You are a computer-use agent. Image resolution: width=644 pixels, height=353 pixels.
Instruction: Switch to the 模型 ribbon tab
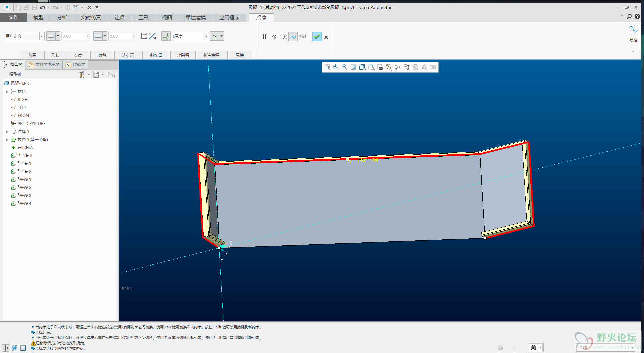click(x=38, y=17)
